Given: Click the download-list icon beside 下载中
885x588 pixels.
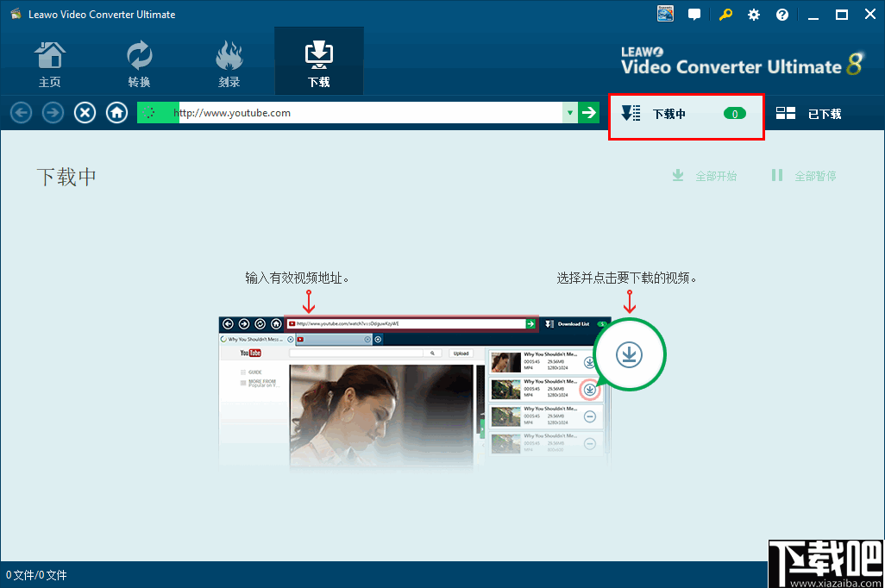Looking at the screenshot, I should point(631,113).
